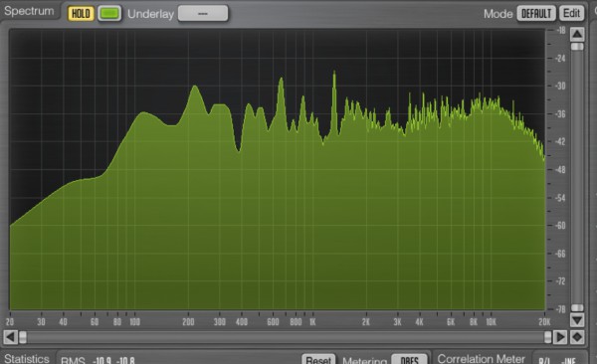Click the -78 dB scale label
Screen dimensions: 597x364
pos(560,309)
